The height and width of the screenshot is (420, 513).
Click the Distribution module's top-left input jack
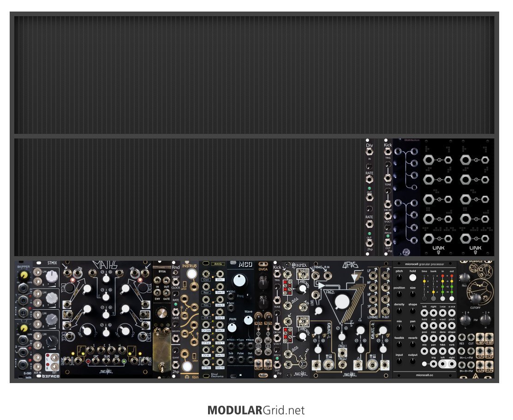tap(398, 151)
